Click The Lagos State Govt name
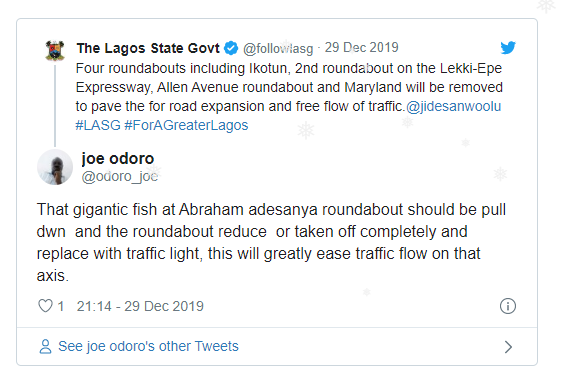562x387 pixels. click(x=148, y=48)
